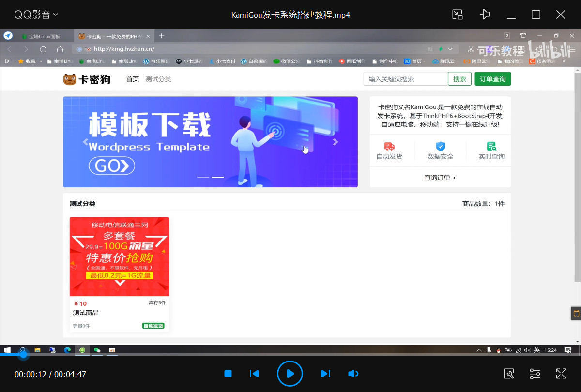Skip to next video track
Image resolution: width=581 pixels, height=392 pixels.
pyautogui.click(x=326, y=374)
